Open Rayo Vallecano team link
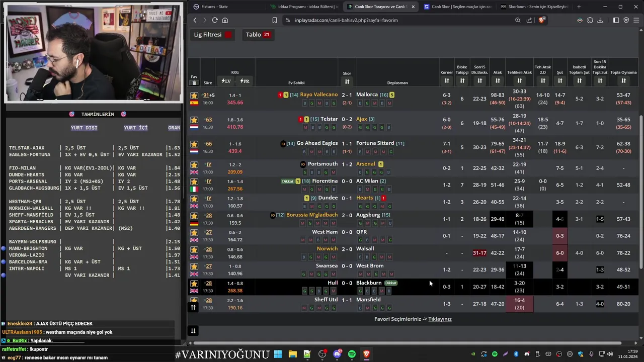Viewport: 644px width, 362px height. (318, 95)
